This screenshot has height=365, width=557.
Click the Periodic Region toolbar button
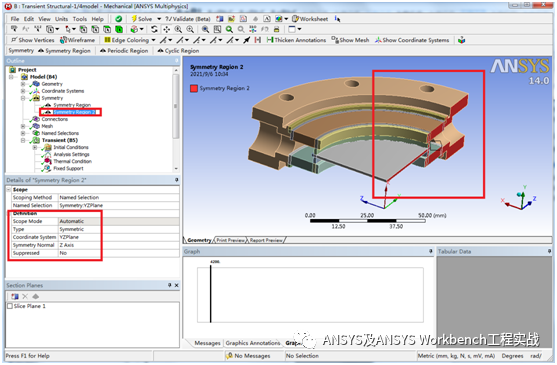[x=124, y=51]
